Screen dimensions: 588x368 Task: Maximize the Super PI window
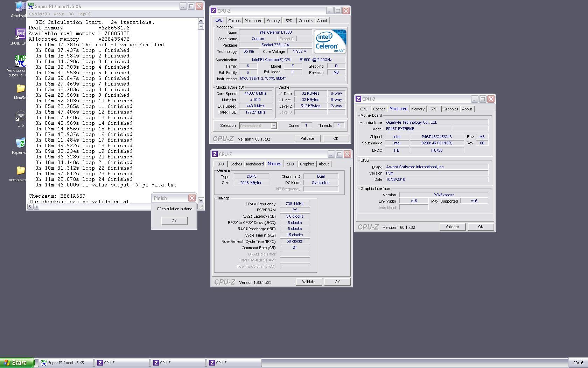pos(191,6)
